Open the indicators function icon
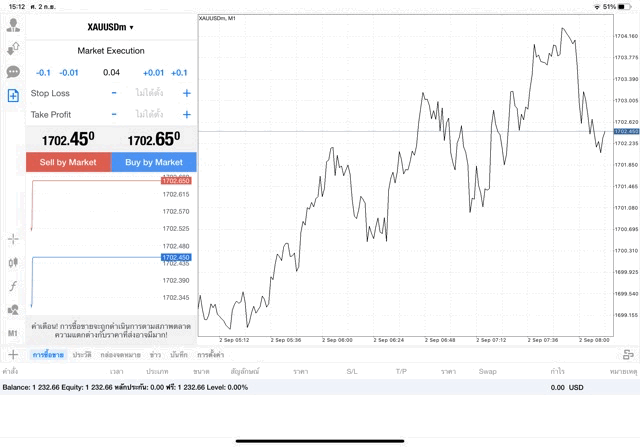This screenshot has width=640, height=447. point(13,286)
